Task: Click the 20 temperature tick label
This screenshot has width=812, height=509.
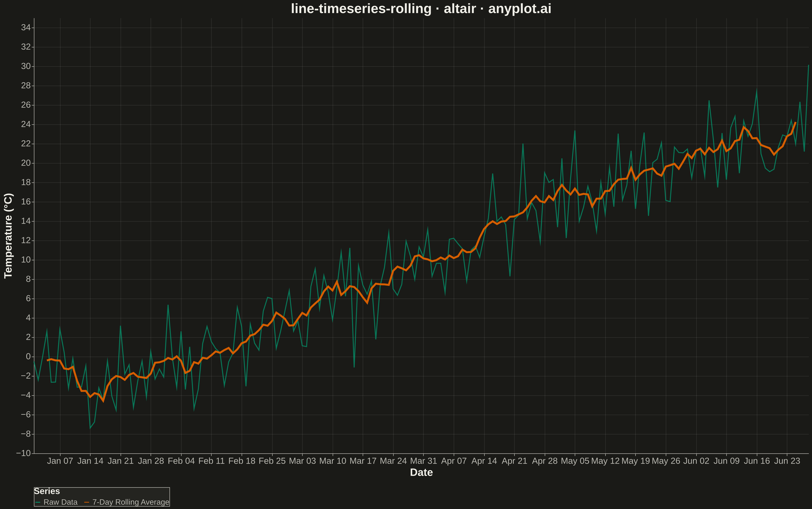Action: coord(26,163)
